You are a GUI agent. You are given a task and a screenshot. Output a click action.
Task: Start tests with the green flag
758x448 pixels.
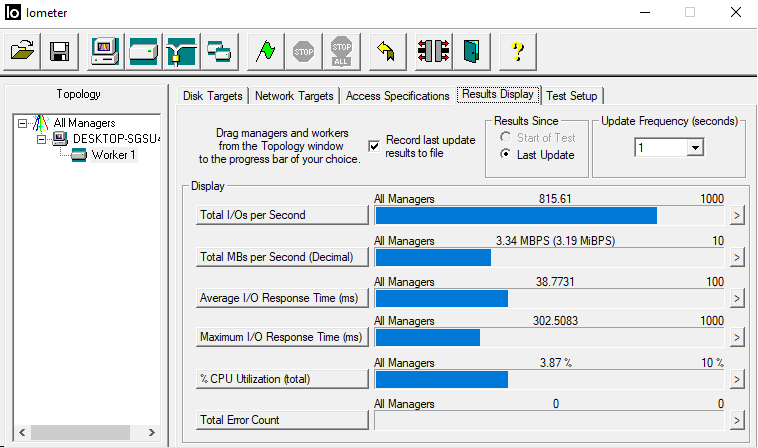[x=265, y=51]
